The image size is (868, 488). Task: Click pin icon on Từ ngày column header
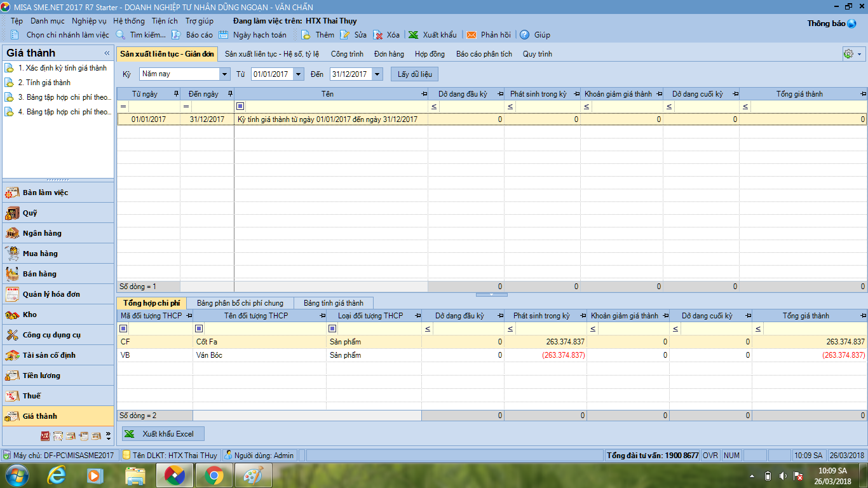(176, 94)
